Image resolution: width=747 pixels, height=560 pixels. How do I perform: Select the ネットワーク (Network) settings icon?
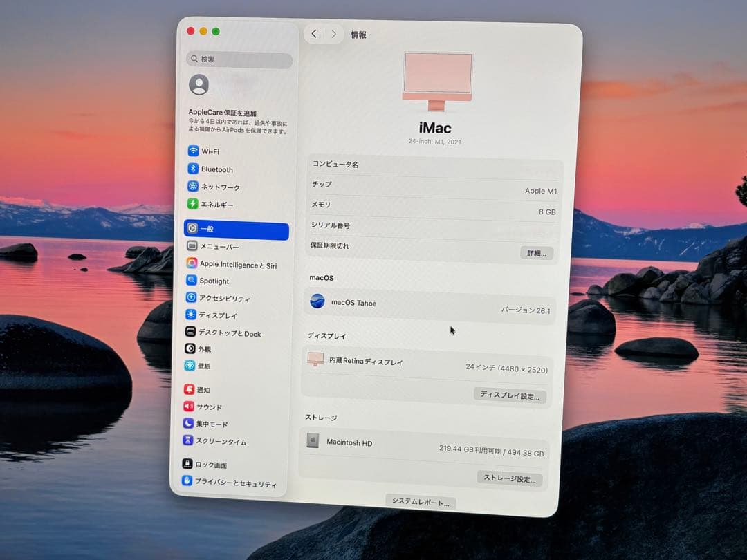pyautogui.click(x=192, y=187)
